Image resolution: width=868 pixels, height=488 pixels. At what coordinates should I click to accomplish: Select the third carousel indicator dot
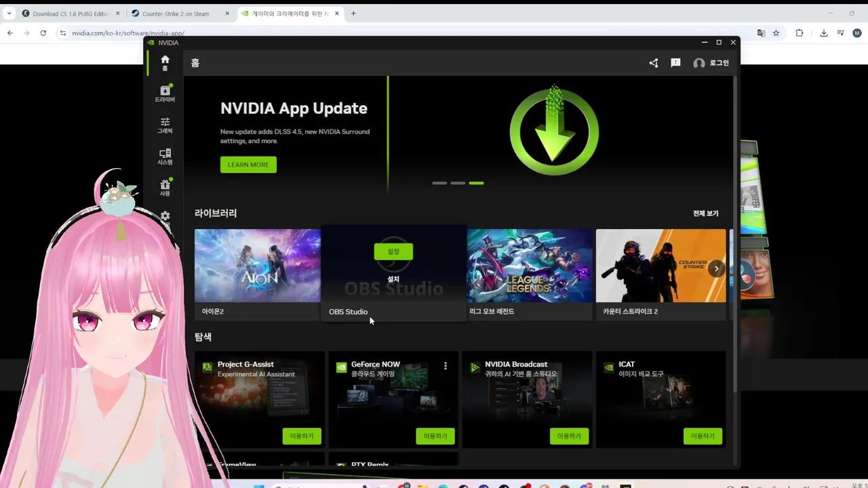[x=476, y=183]
